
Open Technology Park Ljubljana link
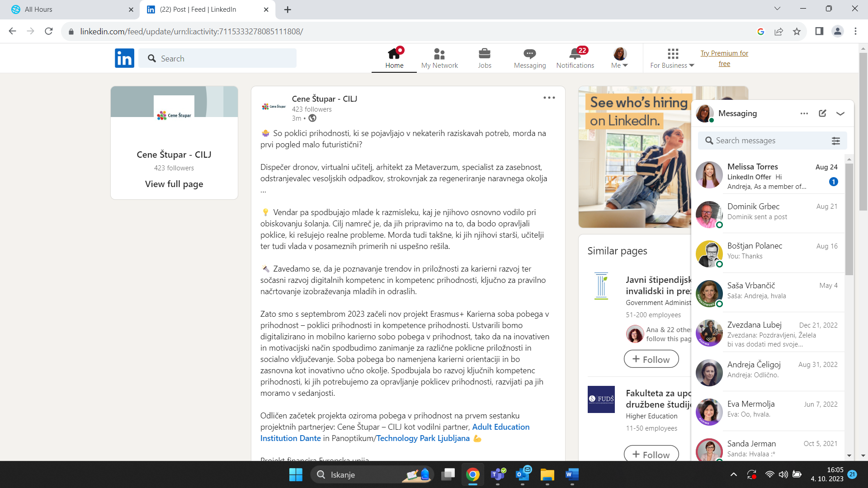(x=423, y=438)
